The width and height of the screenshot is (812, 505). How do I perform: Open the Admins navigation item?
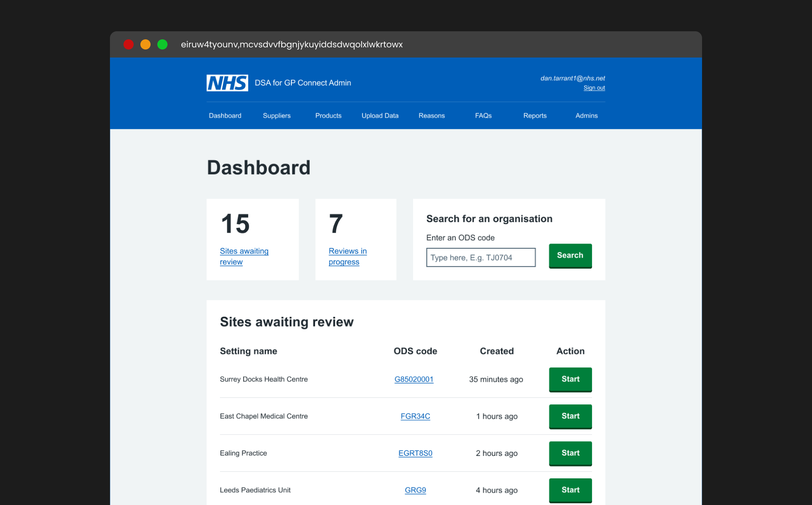586,115
